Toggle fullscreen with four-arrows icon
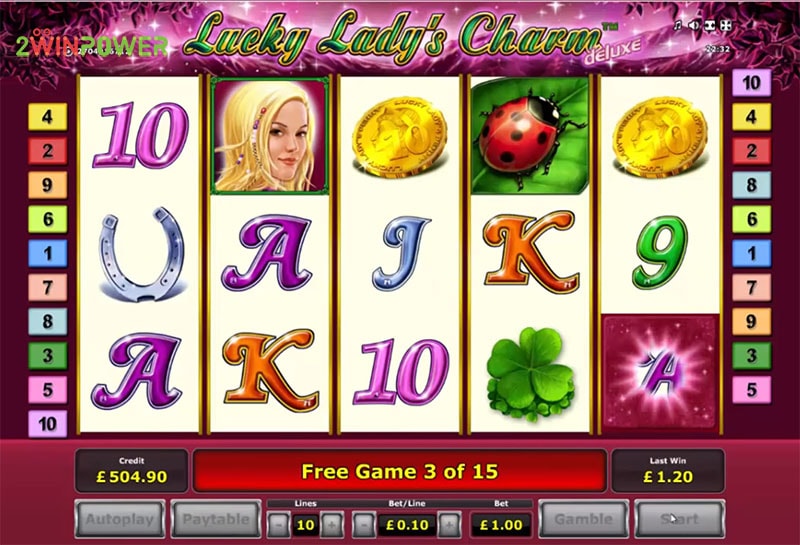Image resolution: width=800 pixels, height=545 pixels. click(726, 25)
